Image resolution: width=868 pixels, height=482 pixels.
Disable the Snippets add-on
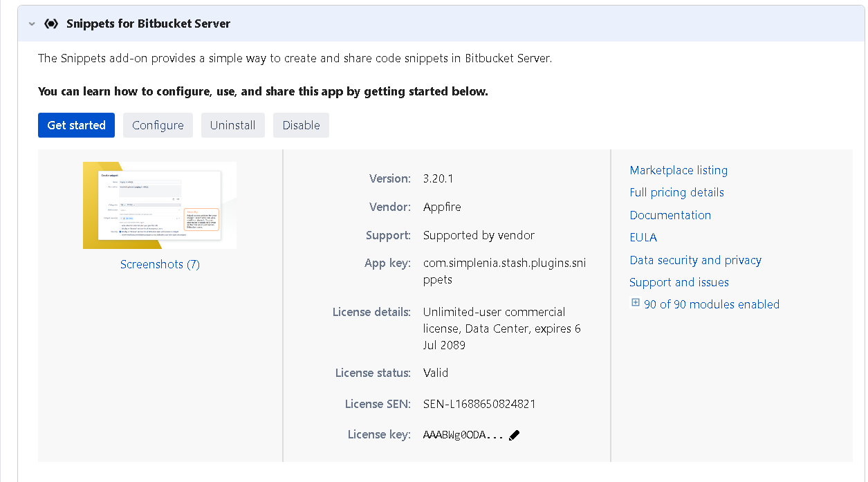click(x=301, y=125)
